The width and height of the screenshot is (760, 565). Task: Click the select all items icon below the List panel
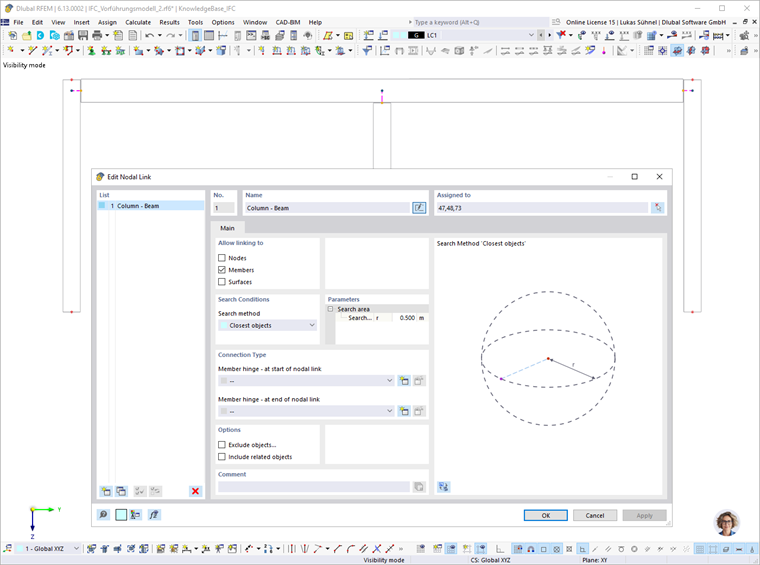coord(140,491)
